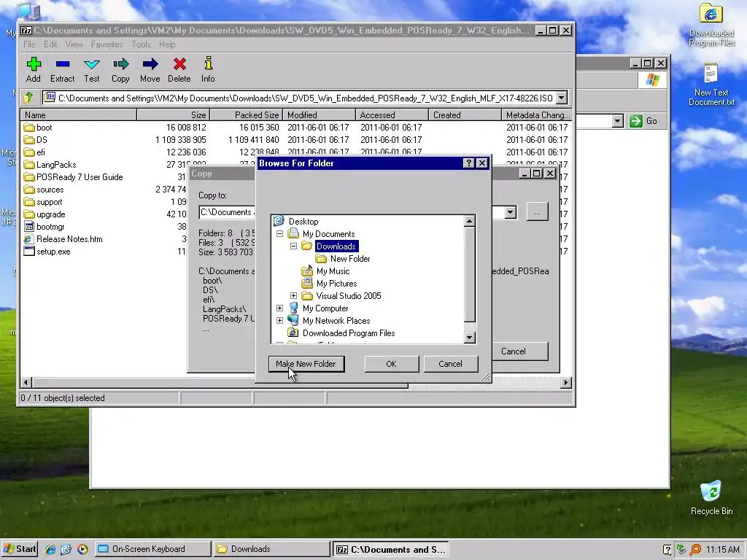Open address dropdown in background Explorer window

point(617,121)
